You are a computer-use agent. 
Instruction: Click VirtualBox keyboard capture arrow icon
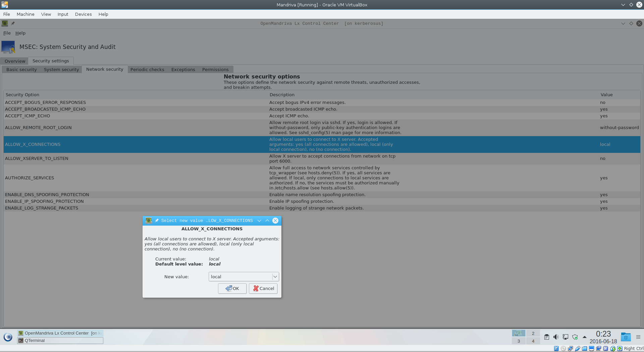[620, 349]
